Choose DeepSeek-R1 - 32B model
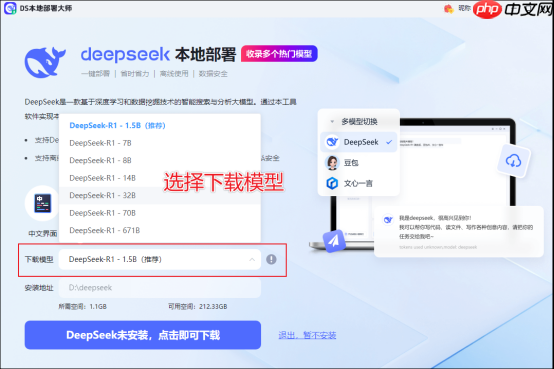The height and width of the screenshot is (369, 554). pyautogui.click(x=160, y=195)
